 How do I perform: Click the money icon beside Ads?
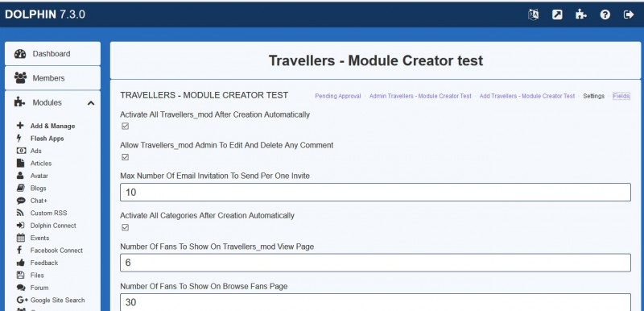21,151
